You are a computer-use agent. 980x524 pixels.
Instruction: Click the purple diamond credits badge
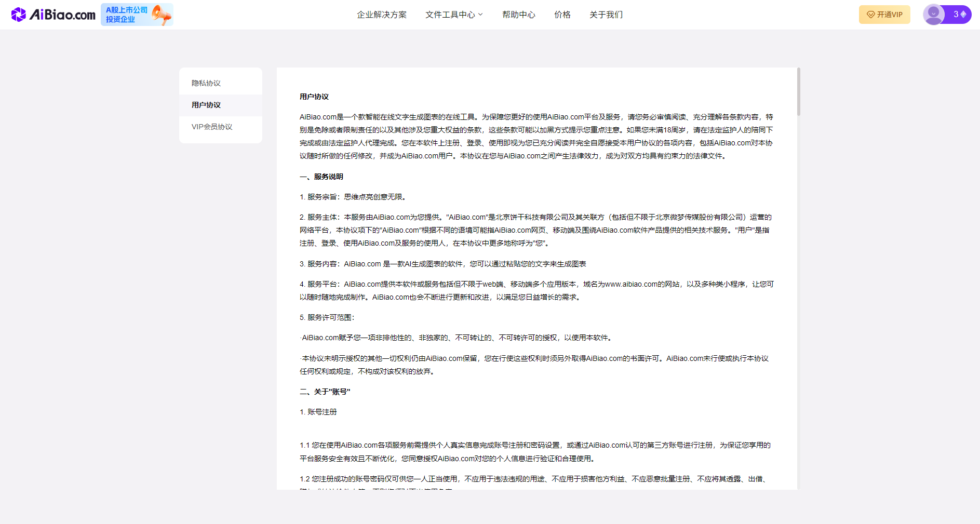(959, 15)
